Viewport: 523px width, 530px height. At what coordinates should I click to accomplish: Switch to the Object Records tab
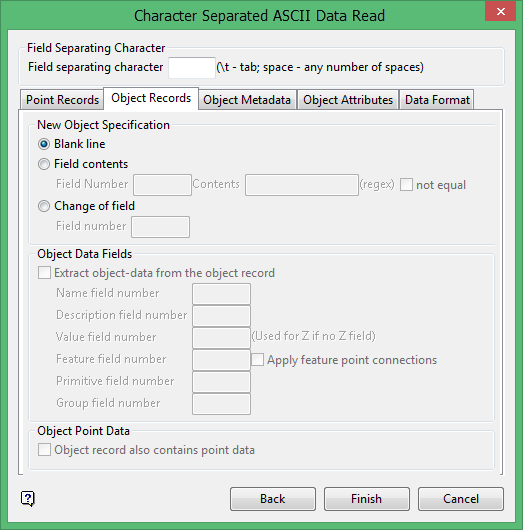click(151, 98)
